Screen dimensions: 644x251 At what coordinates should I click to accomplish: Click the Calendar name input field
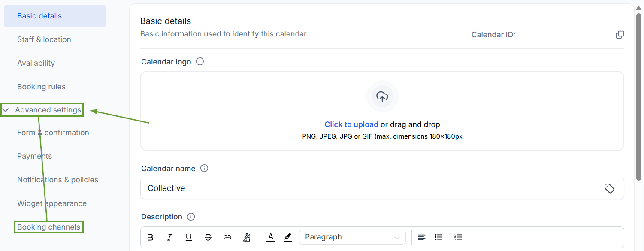click(x=382, y=188)
